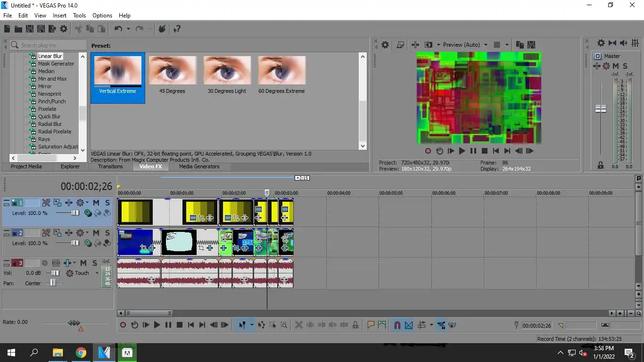Open the Render As toolbar icon
The image size is (644, 362).
coord(52,29)
